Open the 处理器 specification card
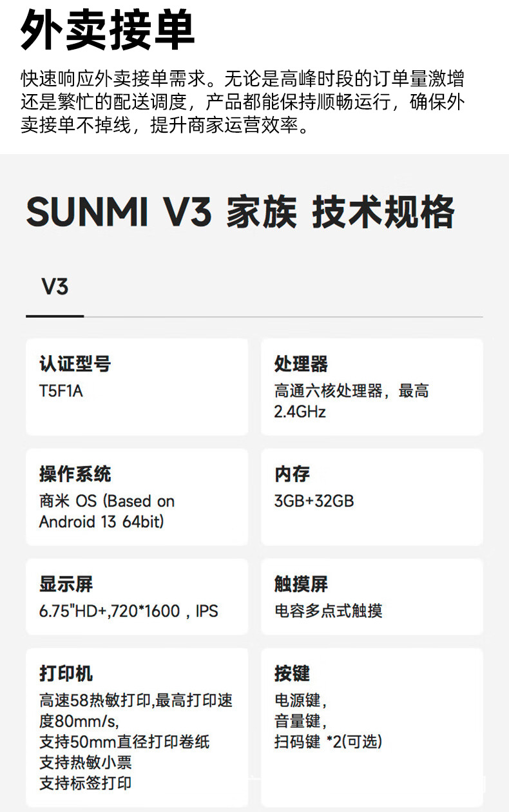Image resolution: width=509 pixels, height=812 pixels. [x=372, y=387]
